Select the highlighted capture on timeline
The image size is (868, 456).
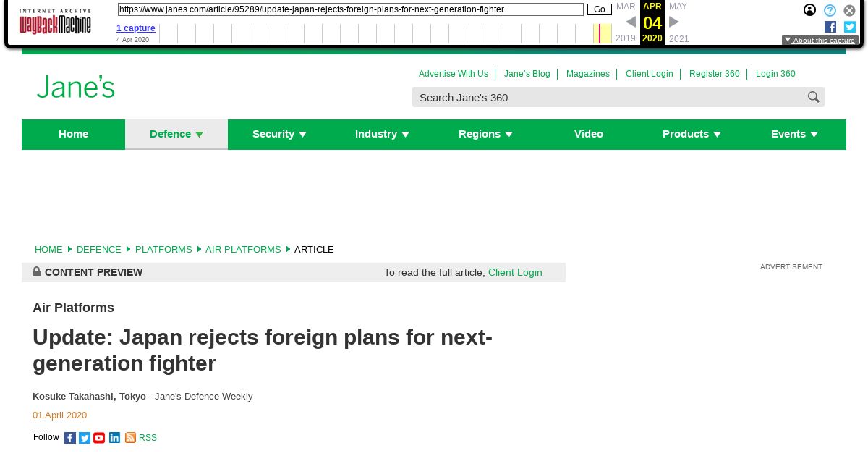(600, 33)
